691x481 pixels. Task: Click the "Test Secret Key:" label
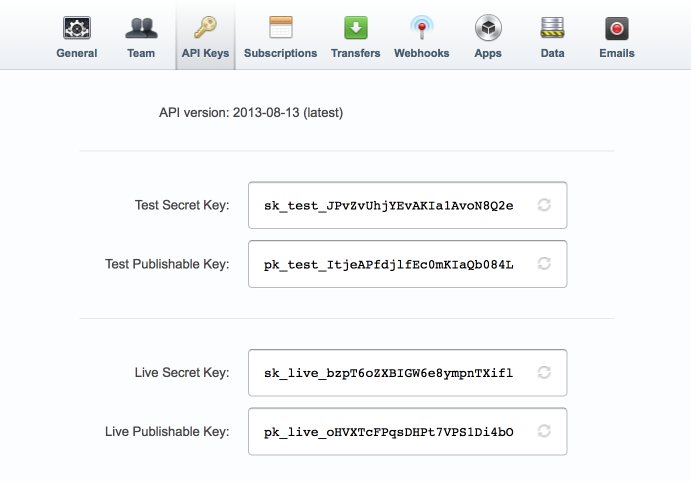click(x=182, y=205)
